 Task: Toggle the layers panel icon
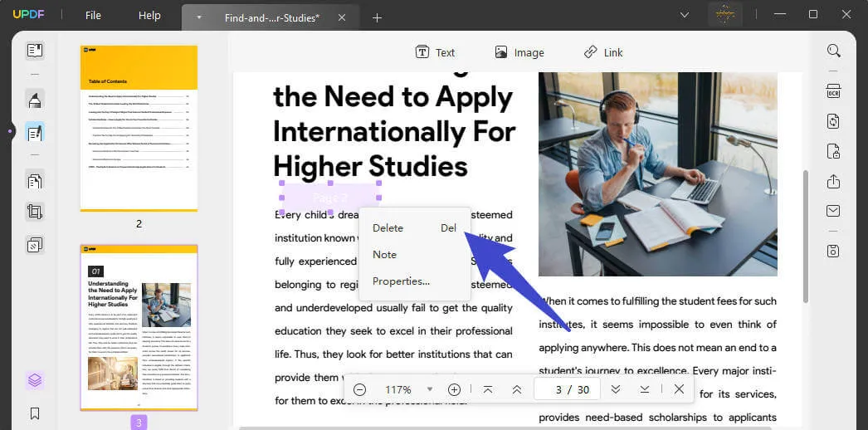point(34,381)
